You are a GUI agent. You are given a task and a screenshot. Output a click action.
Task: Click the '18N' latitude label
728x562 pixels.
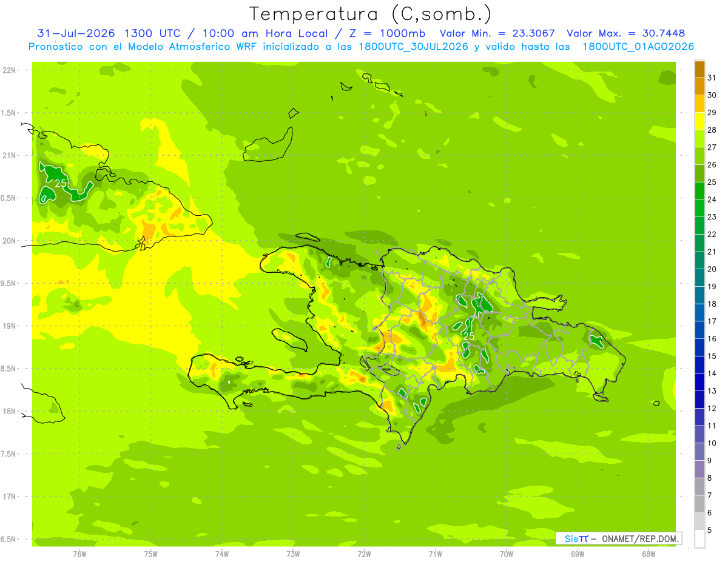[x=9, y=411]
